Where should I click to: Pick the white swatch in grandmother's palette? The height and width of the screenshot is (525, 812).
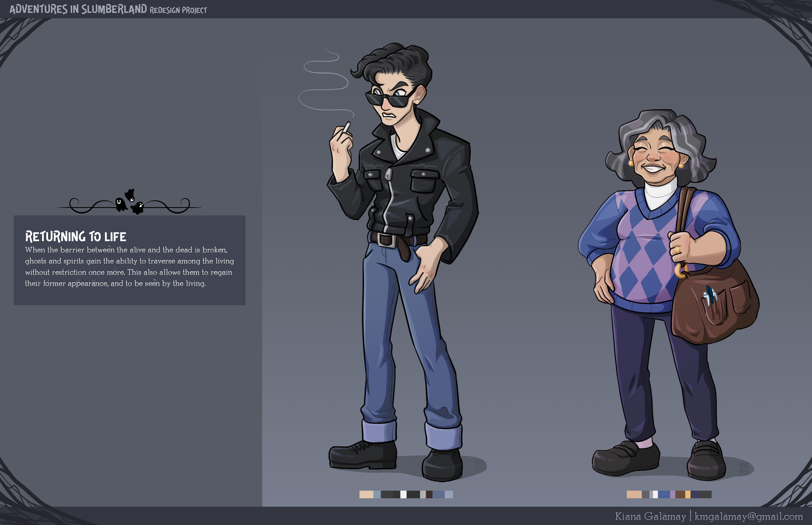pos(655,494)
